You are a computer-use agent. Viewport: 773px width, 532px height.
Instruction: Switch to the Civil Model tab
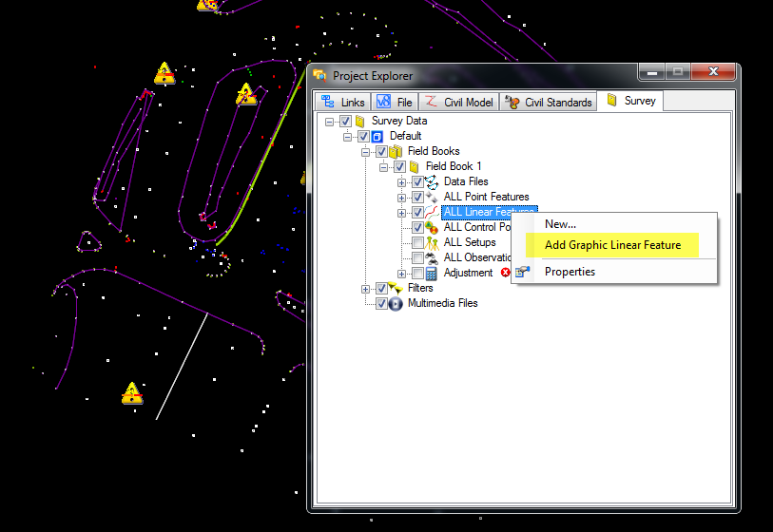click(458, 102)
